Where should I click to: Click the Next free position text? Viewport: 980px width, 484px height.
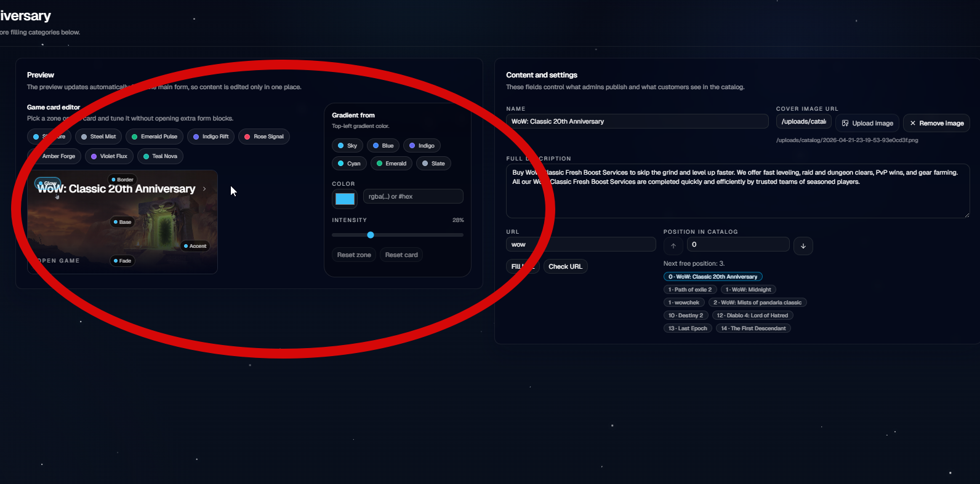pyautogui.click(x=694, y=263)
